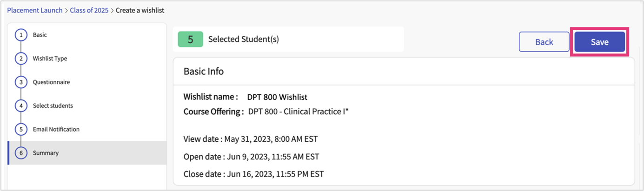644x191 pixels.
Task: Select step 1 circle icon
Action: pos(21,35)
